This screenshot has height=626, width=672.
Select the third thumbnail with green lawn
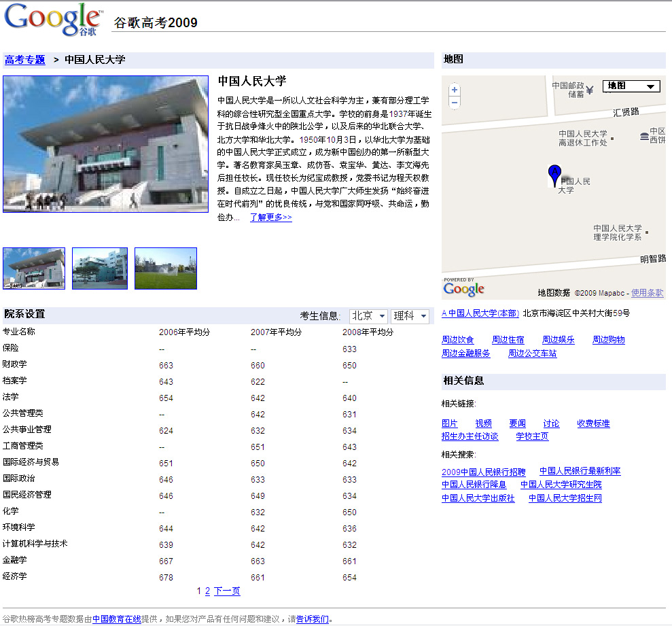pyautogui.click(x=166, y=268)
